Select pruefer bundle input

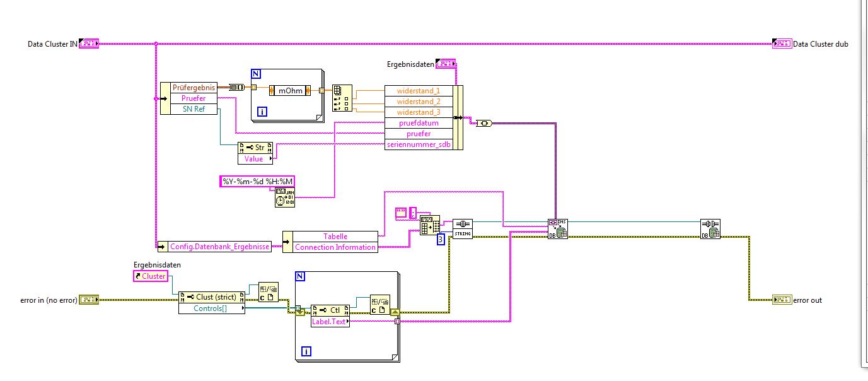[419, 134]
